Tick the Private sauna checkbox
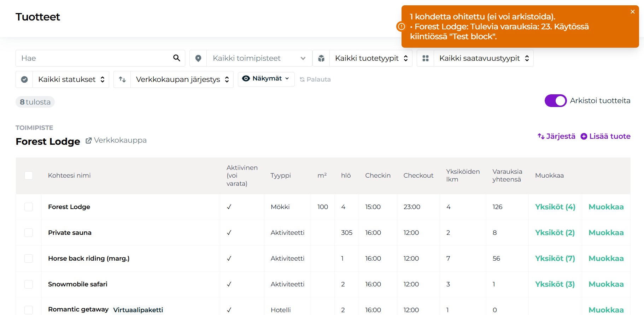Screen dimensions: 644x315 pos(29,233)
